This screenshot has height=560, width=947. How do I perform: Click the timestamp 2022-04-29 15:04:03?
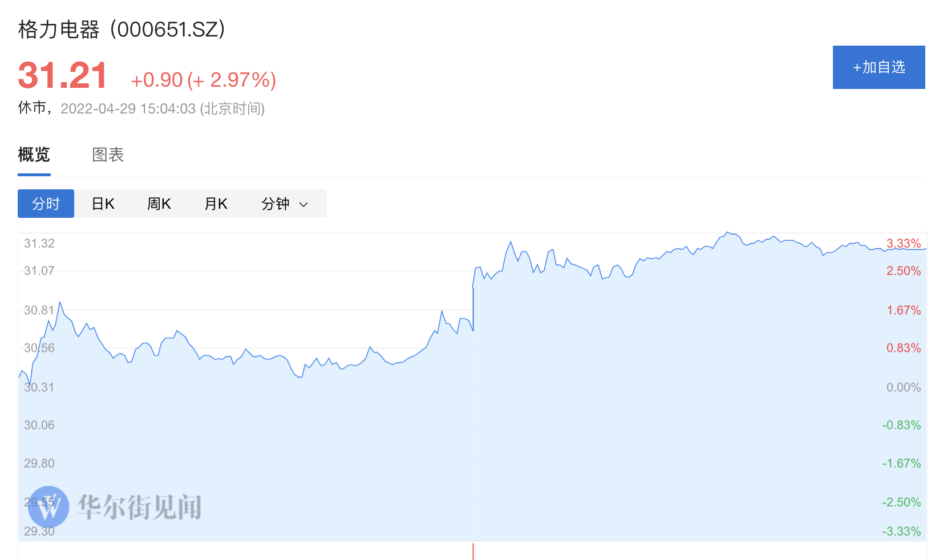click(x=128, y=108)
